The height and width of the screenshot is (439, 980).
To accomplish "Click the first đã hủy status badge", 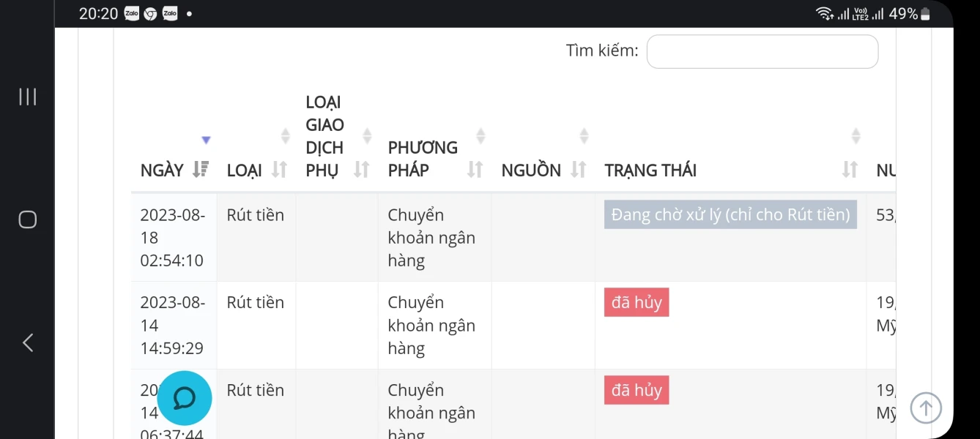I will pyautogui.click(x=636, y=303).
